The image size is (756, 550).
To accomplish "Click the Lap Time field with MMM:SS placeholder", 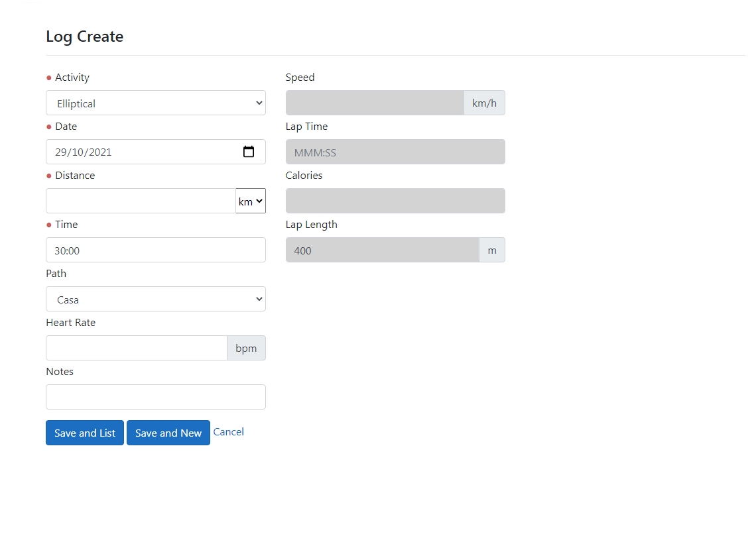I will click(x=395, y=152).
